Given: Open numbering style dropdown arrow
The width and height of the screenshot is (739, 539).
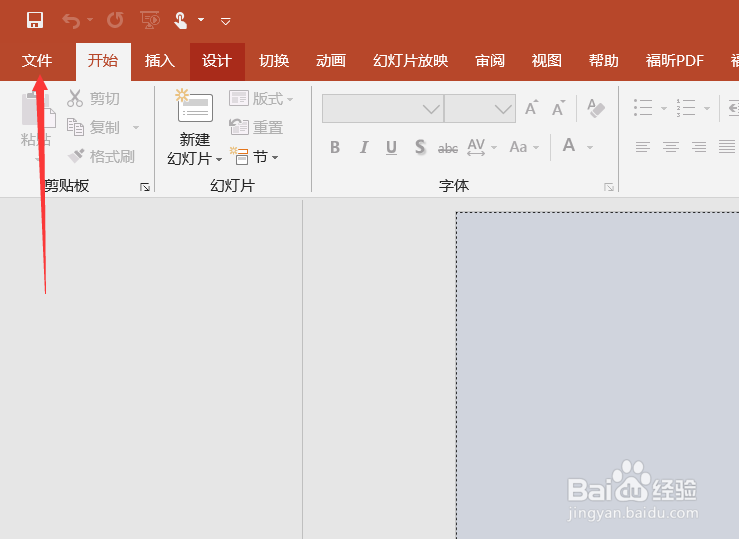Looking at the screenshot, I should click(707, 108).
